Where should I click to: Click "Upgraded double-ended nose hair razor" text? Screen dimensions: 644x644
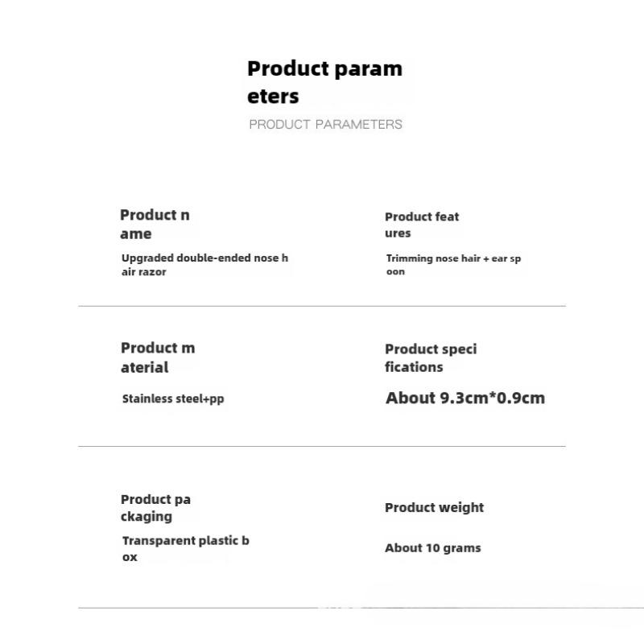(x=204, y=265)
